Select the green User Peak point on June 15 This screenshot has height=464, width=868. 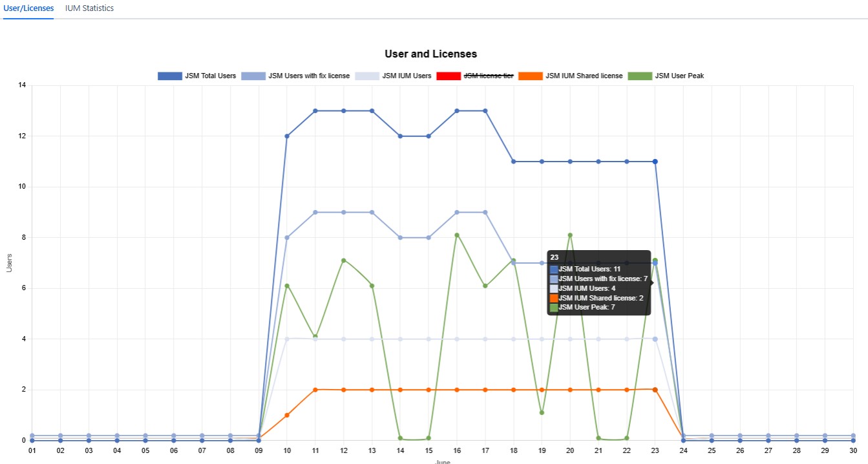[x=429, y=438]
